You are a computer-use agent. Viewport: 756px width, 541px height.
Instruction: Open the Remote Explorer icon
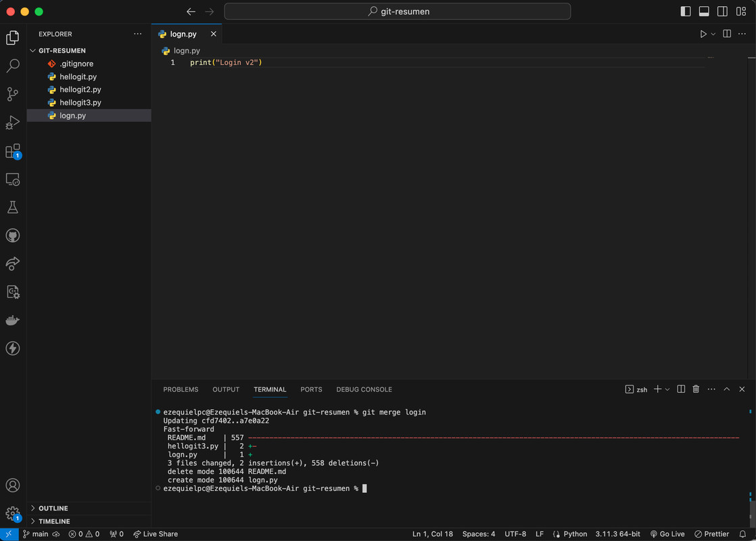13,179
